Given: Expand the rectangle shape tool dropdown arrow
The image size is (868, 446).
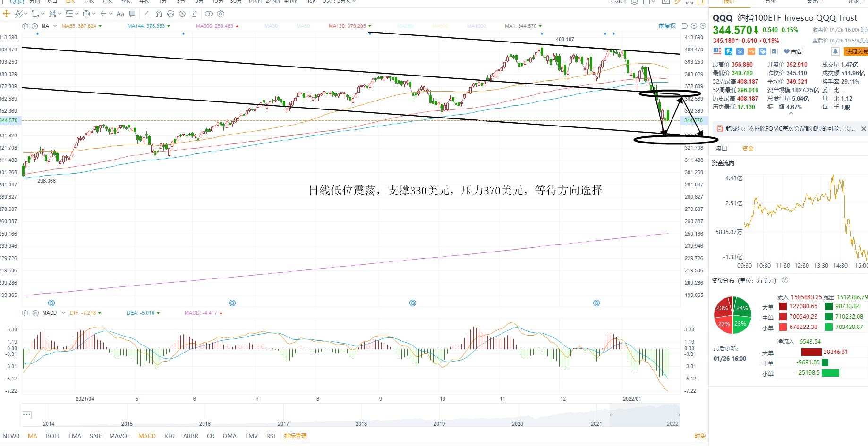Looking at the screenshot, I should [x=43, y=14].
